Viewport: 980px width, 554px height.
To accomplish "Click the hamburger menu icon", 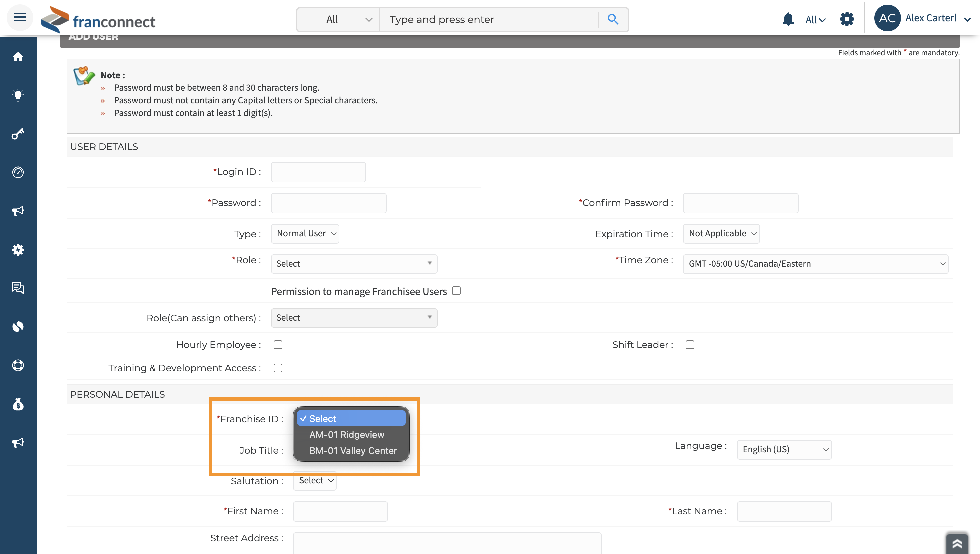I will (20, 17).
